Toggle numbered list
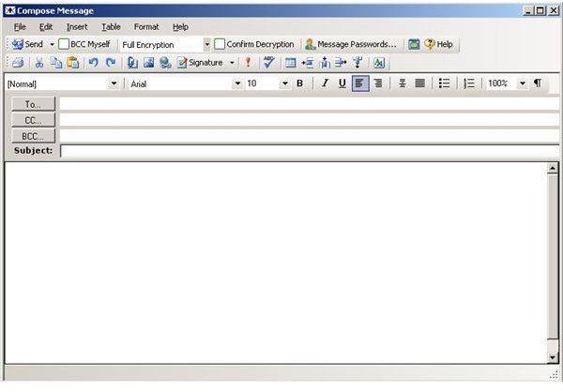This screenshot has width=563, height=392. tap(469, 83)
